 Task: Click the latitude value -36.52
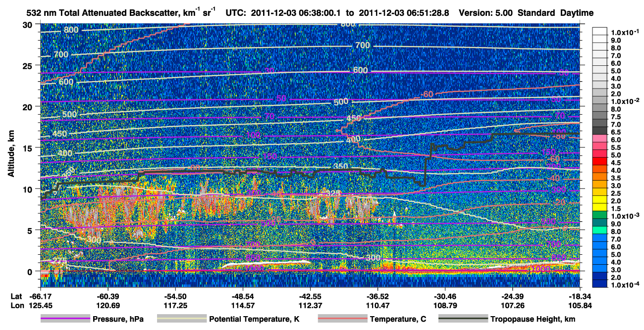coord(377,296)
